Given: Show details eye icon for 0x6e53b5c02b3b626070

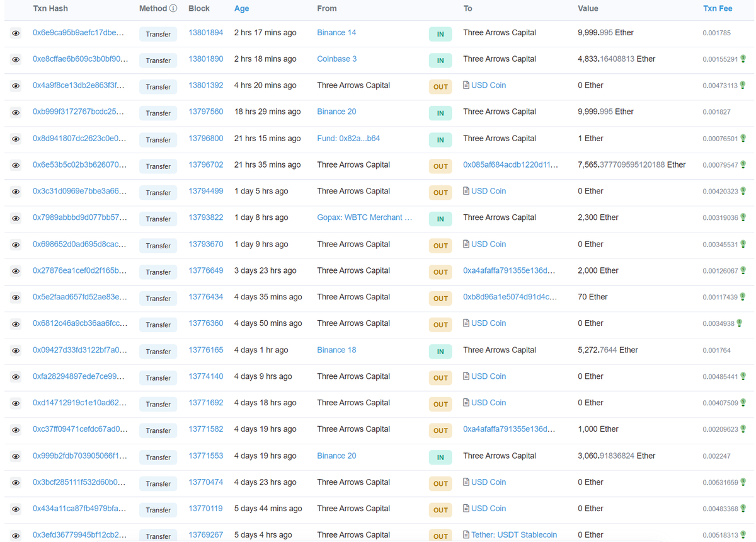Looking at the screenshot, I should point(16,166).
